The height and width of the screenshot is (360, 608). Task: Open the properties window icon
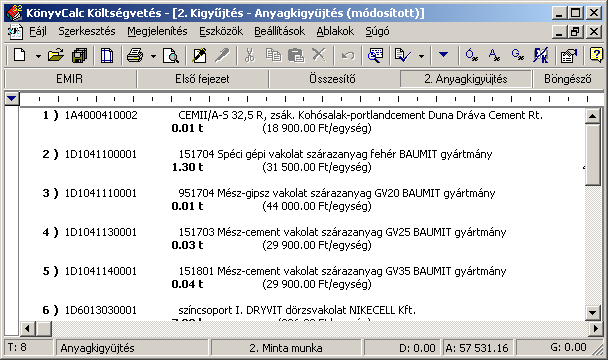(x=569, y=55)
